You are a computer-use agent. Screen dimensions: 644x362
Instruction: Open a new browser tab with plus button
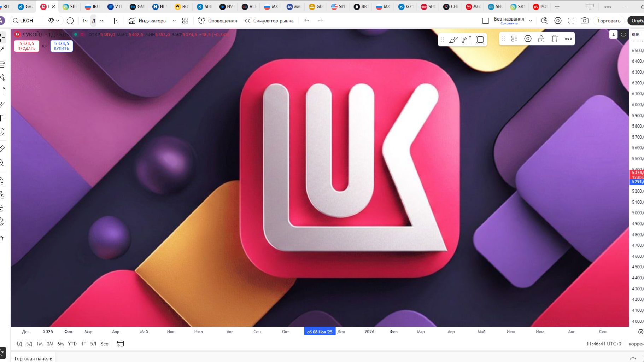[557, 6]
